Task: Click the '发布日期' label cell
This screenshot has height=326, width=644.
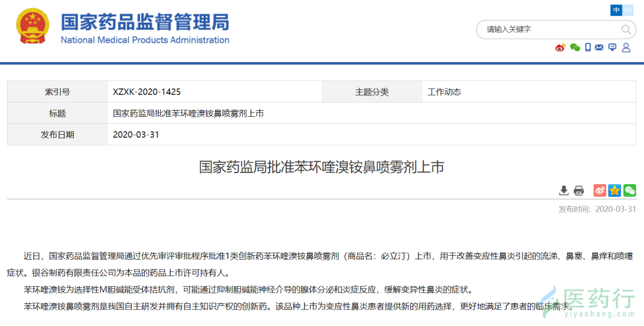Action: (x=57, y=135)
